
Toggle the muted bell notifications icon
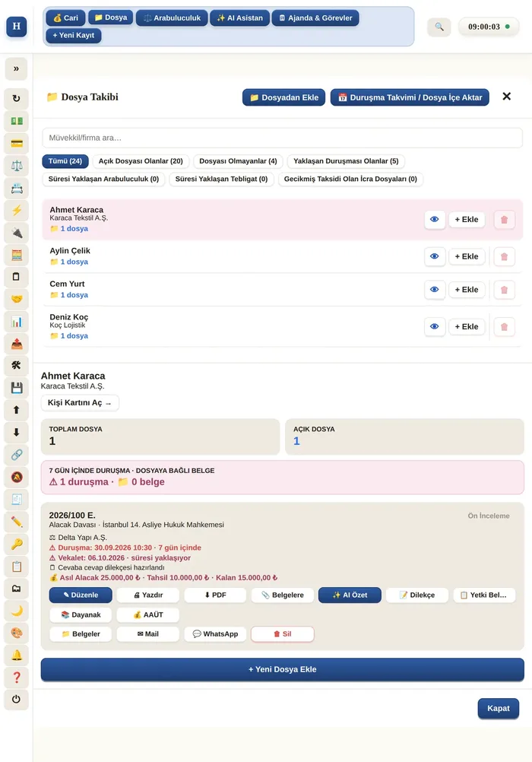(17, 478)
